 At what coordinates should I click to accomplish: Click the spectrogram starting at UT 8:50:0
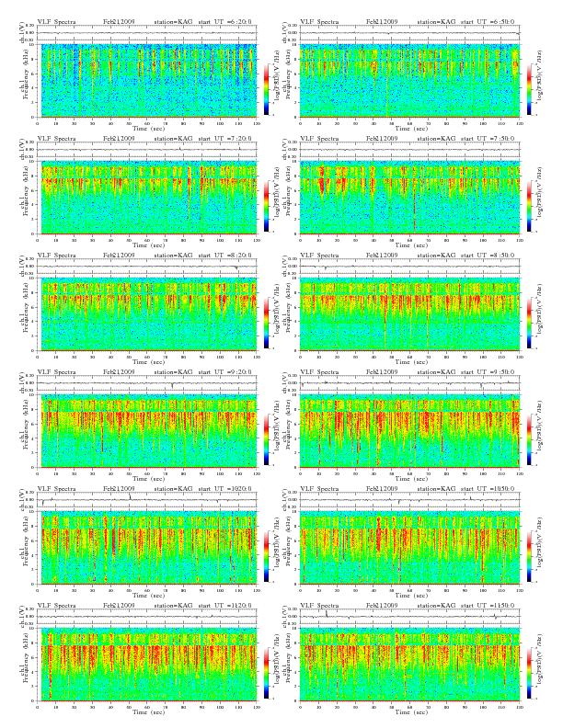(x=409, y=313)
